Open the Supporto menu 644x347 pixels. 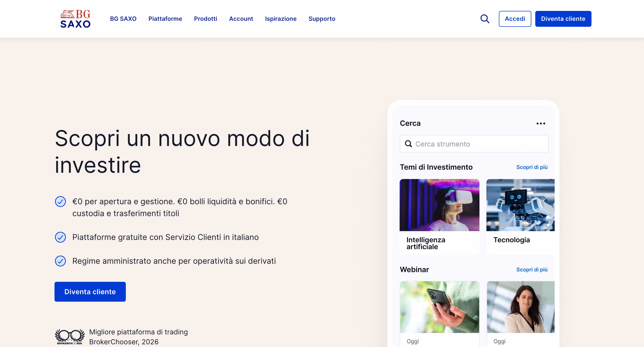tap(322, 19)
